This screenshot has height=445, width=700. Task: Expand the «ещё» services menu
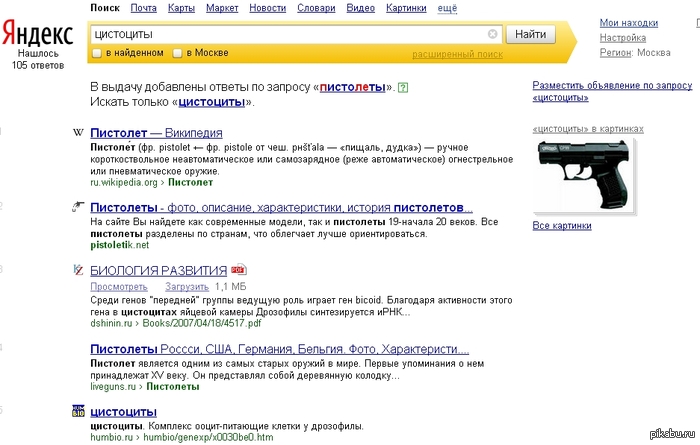pos(447,8)
